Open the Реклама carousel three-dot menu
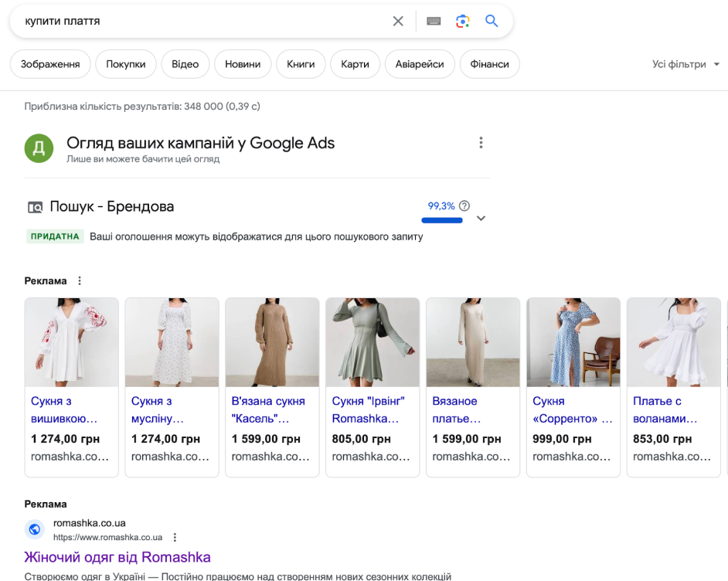The height and width of the screenshot is (581, 728). 80,280
